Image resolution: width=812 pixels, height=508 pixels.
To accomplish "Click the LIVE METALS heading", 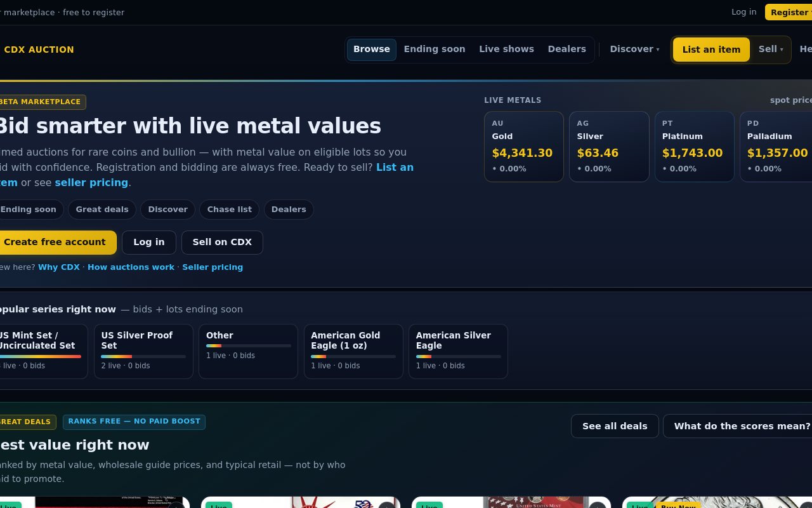I will point(513,100).
